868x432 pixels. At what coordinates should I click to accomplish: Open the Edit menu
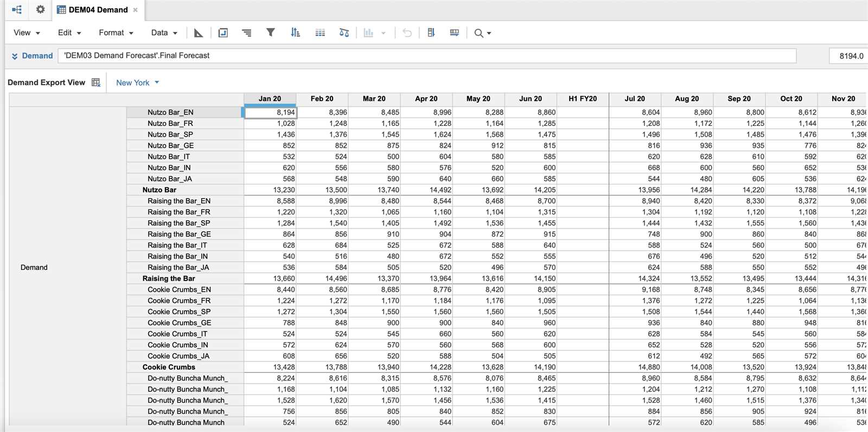(x=69, y=33)
